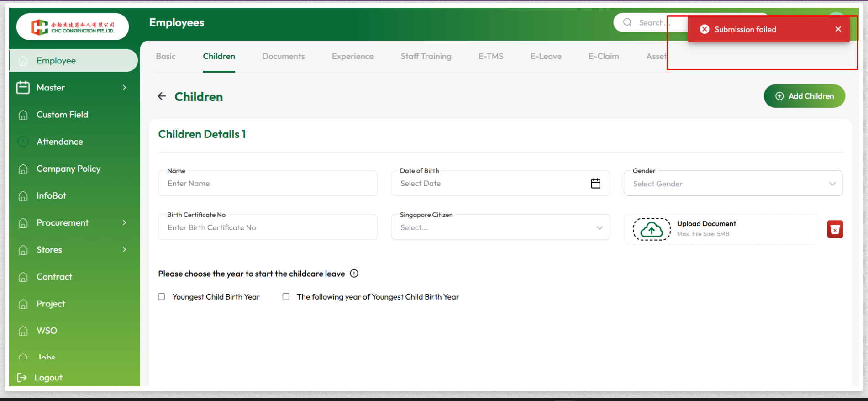Viewport: 868px width, 401px height.
Task: Click the Upload Document label
Action: click(x=706, y=224)
